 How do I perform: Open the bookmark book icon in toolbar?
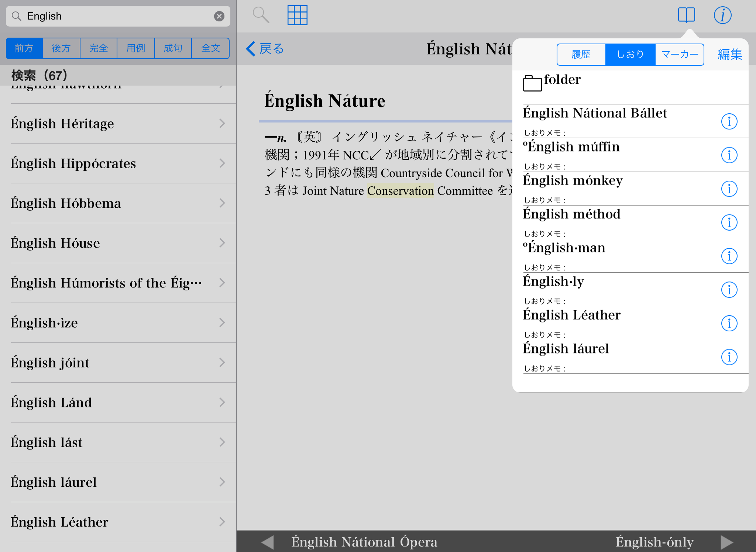(x=686, y=15)
